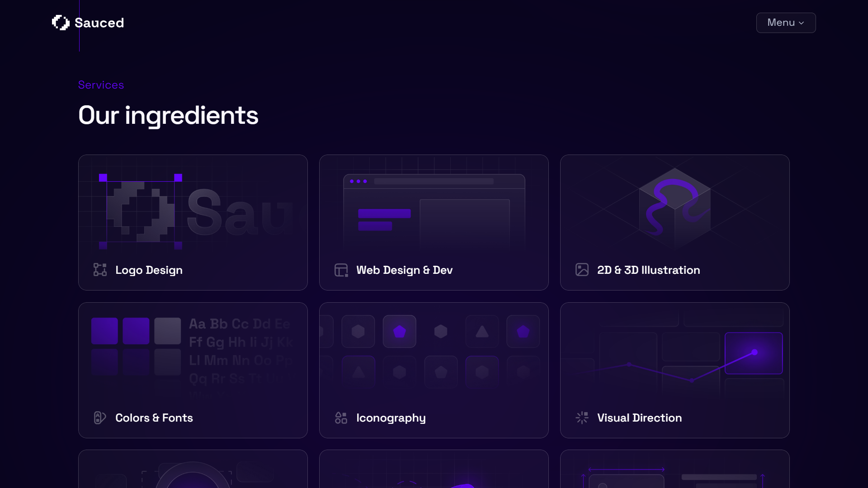Open the Menu dropdown

click(786, 23)
